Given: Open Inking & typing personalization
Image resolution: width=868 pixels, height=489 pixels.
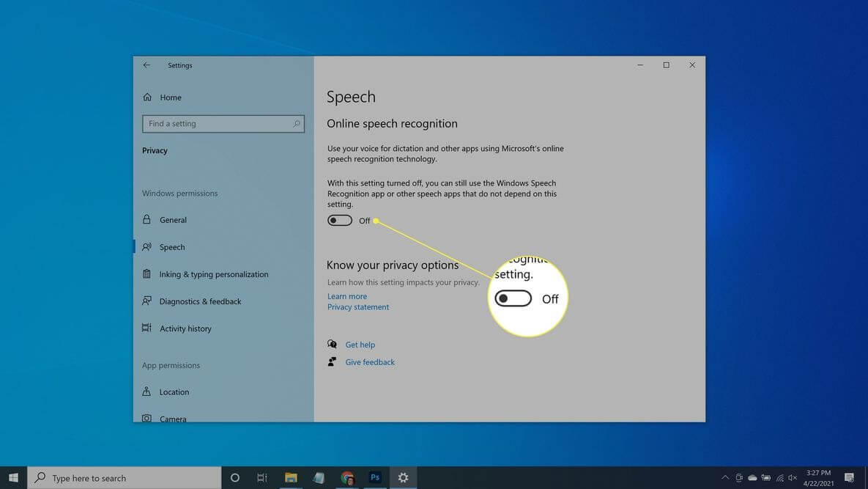Looking at the screenshot, I should (214, 274).
